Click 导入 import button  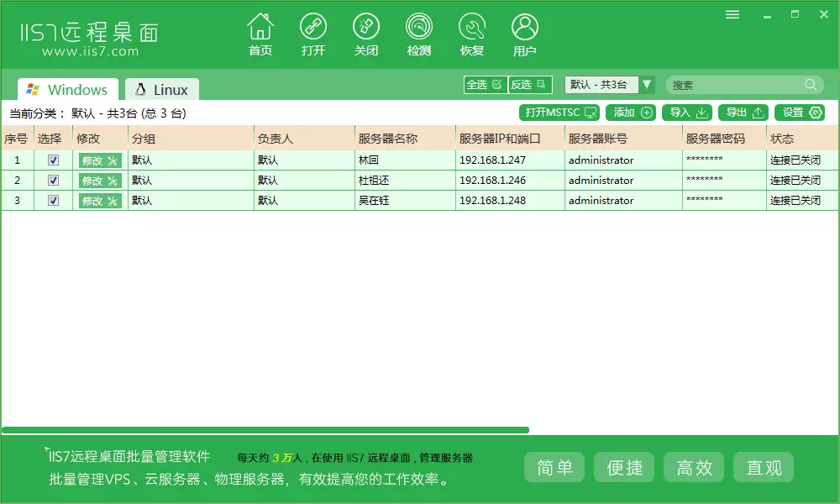(687, 113)
